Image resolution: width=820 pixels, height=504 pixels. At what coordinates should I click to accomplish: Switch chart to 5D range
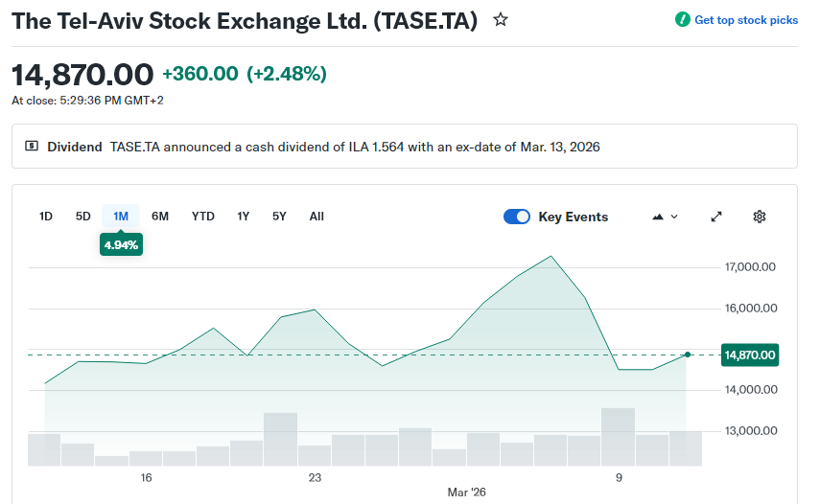[83, 217]
